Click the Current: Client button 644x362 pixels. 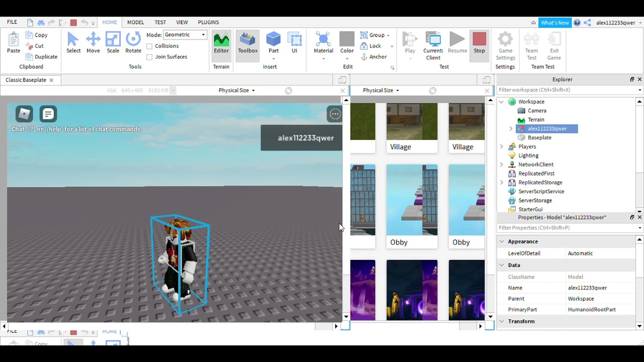[433, 46]
